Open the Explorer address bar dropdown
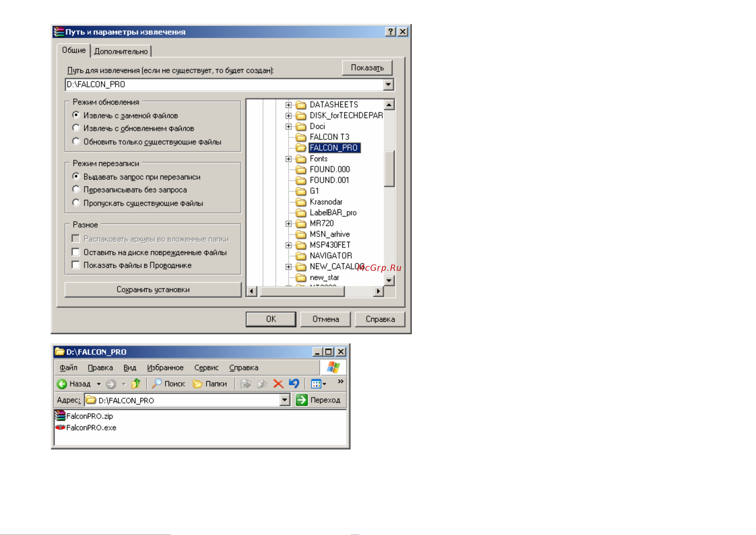756x535 pixels. [285, 400]
